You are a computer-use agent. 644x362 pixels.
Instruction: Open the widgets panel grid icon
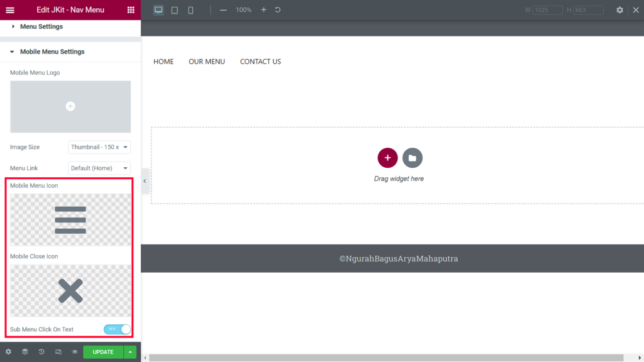point(131,9)
